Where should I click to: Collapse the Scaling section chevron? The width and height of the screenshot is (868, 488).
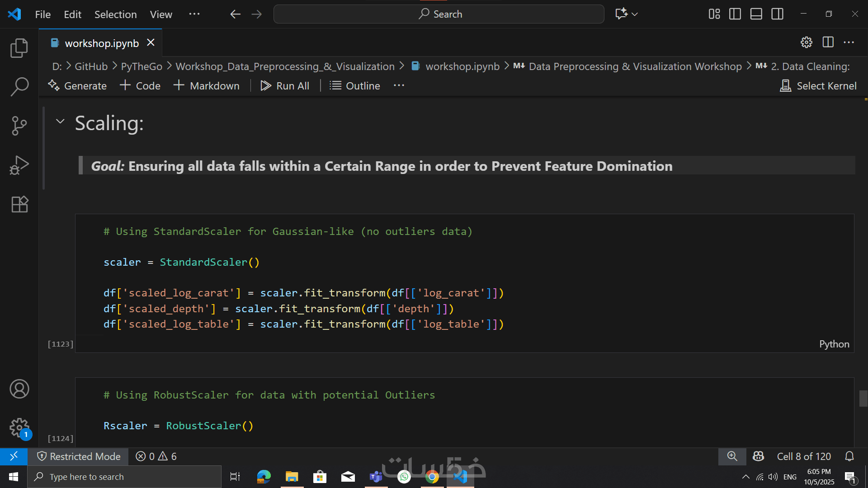pos(60,121)
